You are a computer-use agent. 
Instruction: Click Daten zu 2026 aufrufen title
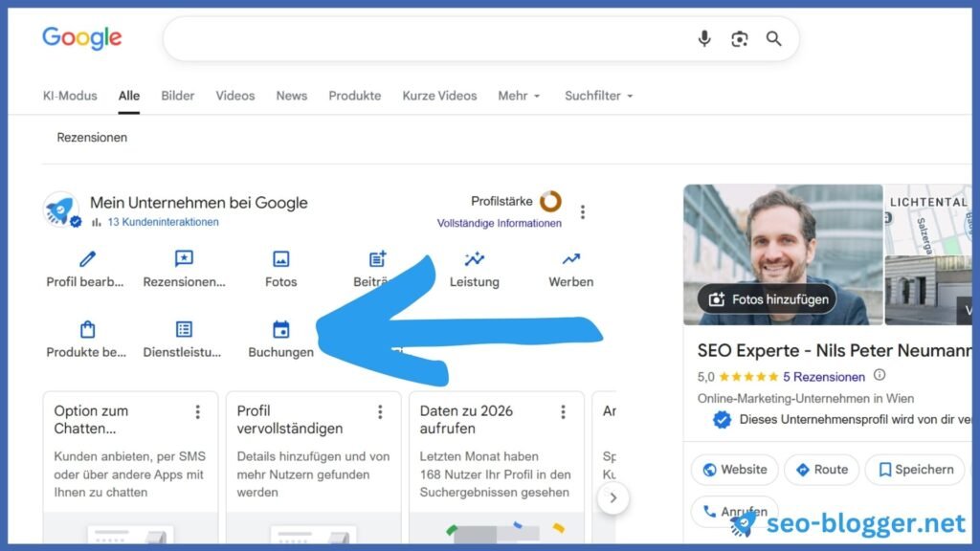(466, 420)
